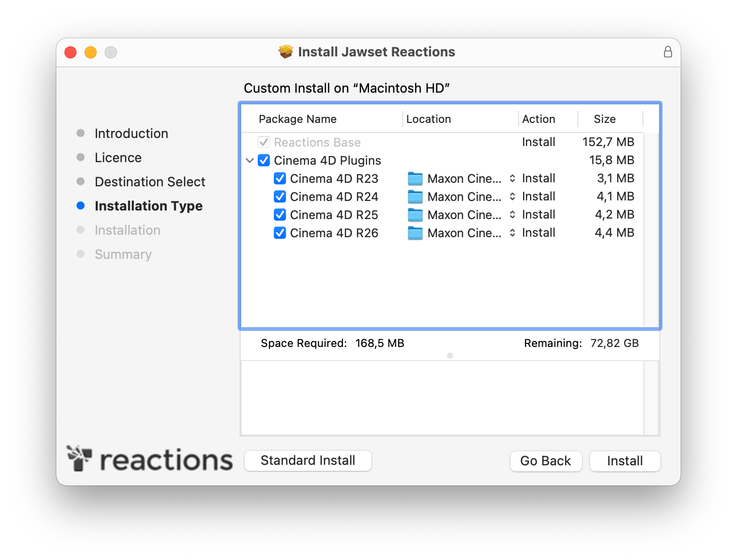This screenshot has width=737, height=560.
Task: Click the folder icon in Cinema 4D R23 row
Action: [x=415, y=179]
